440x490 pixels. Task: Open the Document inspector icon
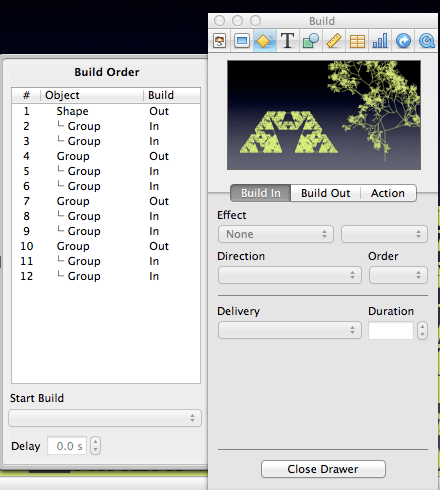coord(219,41)
